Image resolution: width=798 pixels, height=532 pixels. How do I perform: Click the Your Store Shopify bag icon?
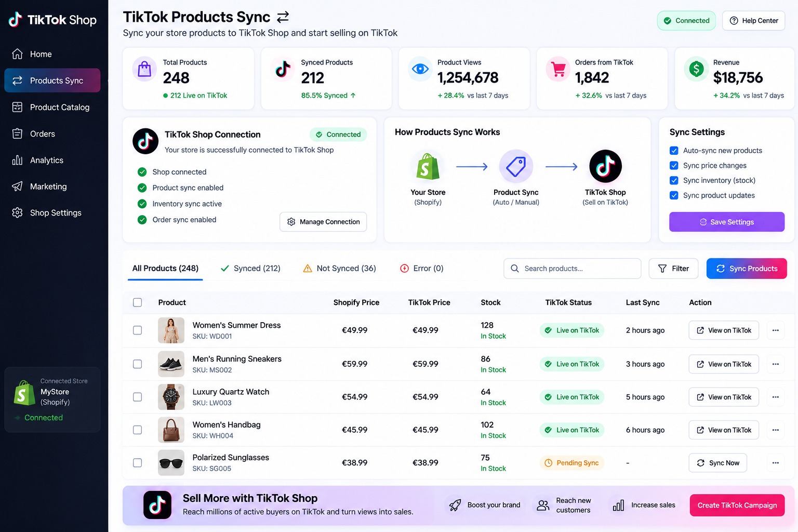click(x=428, y=166)
